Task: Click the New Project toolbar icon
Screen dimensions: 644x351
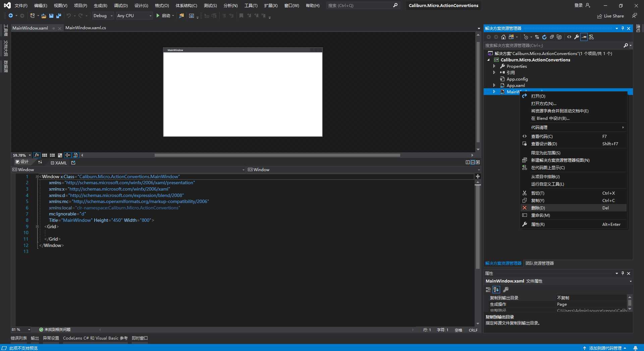Action: 33,16
